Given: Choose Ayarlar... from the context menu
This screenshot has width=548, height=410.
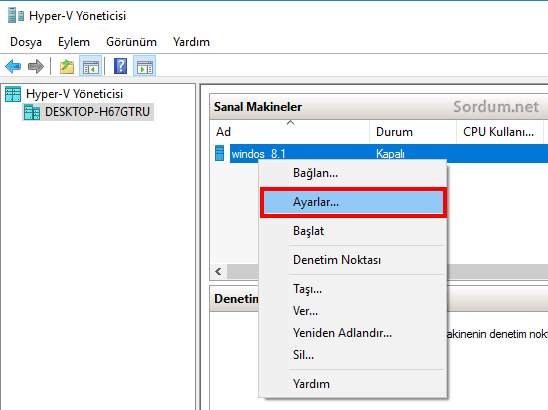Looking at the screenshot, I should pyautogui.click(x=353, y=202).
